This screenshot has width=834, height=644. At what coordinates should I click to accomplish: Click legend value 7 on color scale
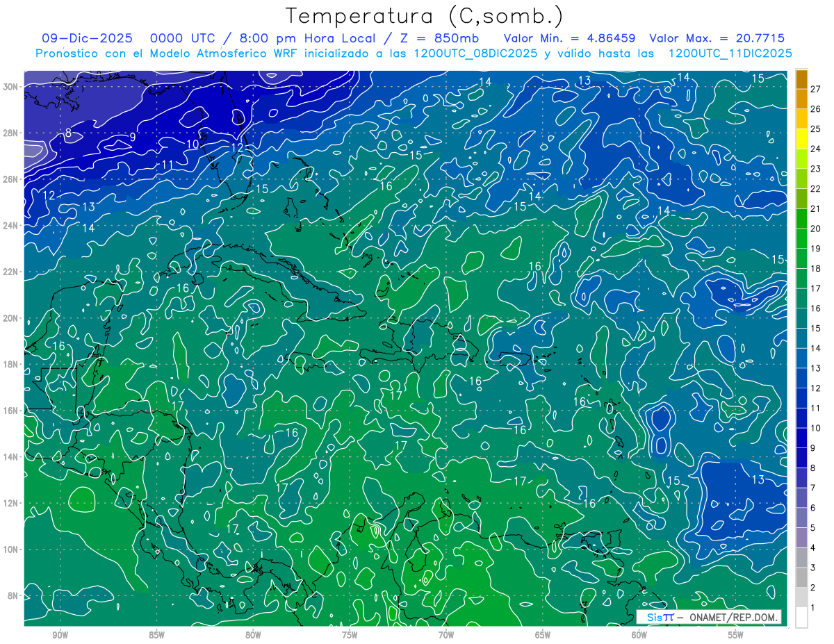(813, 488)
